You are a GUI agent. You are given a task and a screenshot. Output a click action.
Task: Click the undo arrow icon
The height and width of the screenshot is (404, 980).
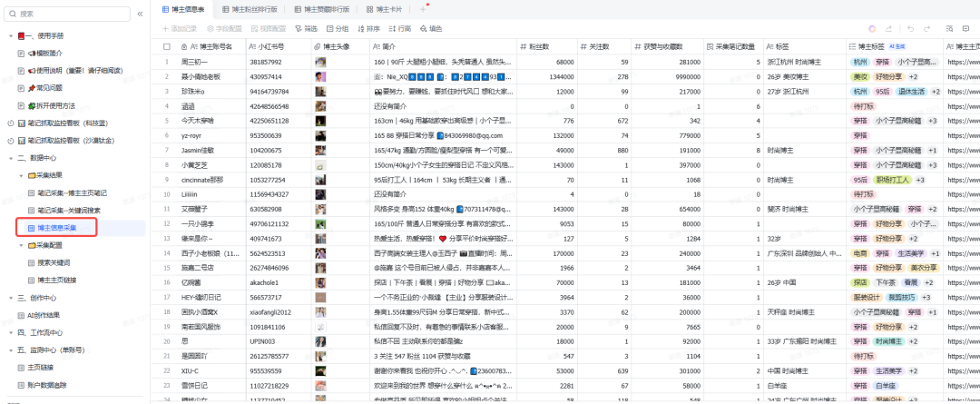click(911, 29)
